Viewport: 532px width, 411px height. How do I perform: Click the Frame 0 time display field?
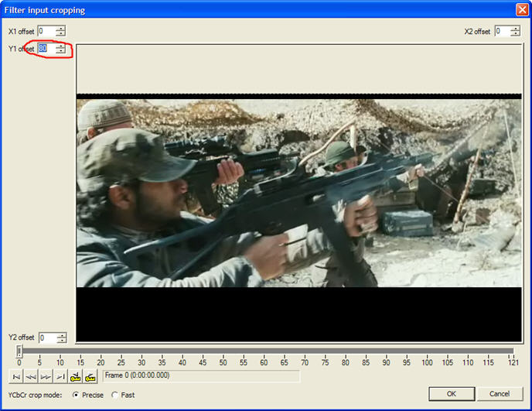[x=201, y=375]
